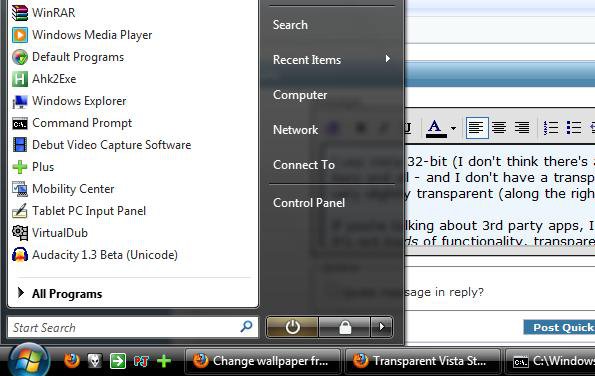
Task: Lock the computer with the padlock button
Action: 345,327
